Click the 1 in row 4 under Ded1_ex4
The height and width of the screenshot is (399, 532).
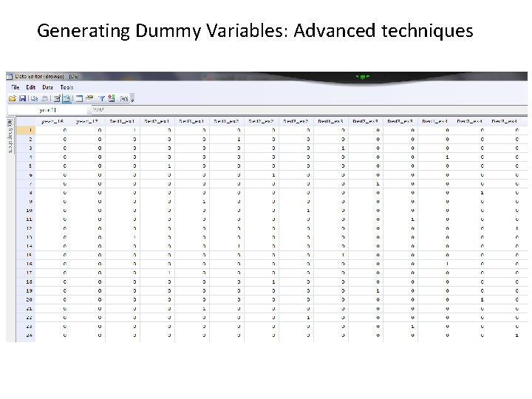[447, 157]
